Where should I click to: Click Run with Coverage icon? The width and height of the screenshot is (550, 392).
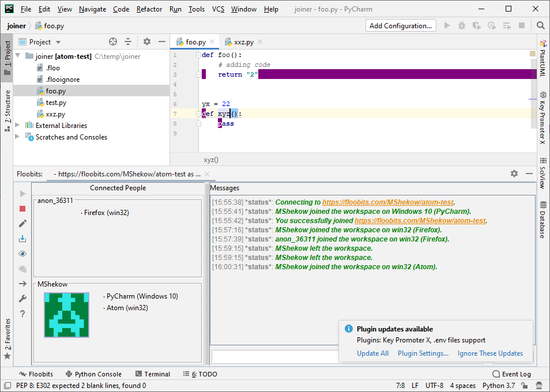tap(476, 25)
